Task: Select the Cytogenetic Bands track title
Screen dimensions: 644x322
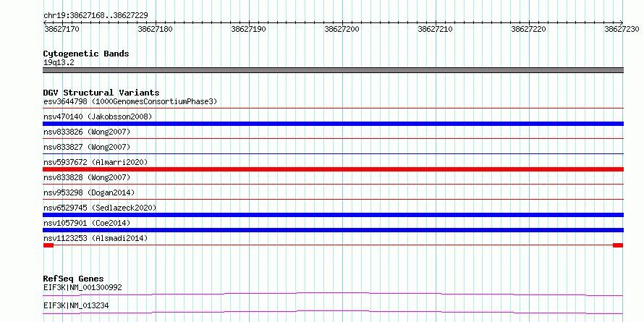Action: tap(86, 54)
